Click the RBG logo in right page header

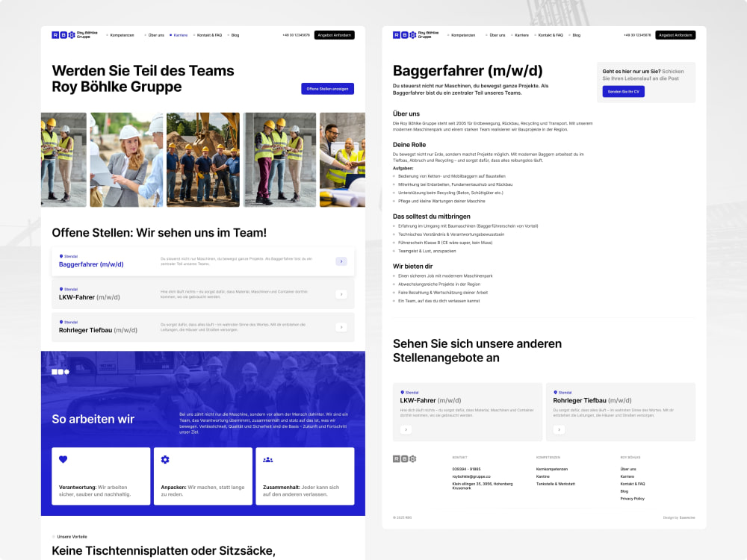415,35
